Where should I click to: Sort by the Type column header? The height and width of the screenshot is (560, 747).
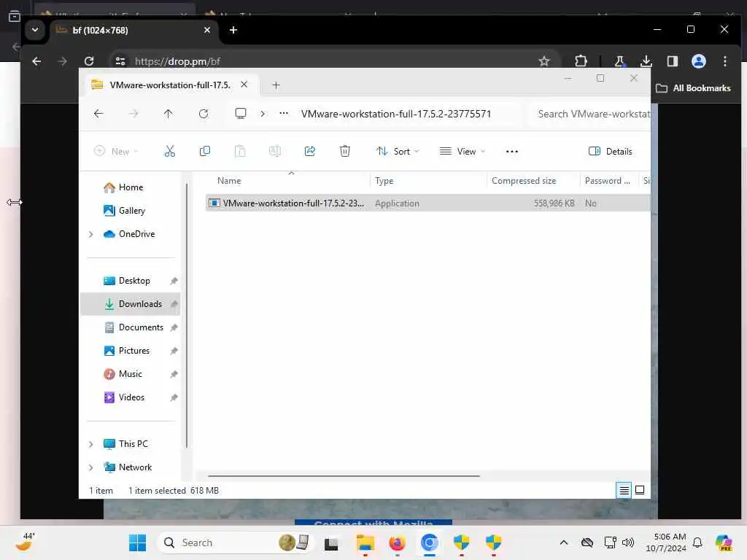384,181
